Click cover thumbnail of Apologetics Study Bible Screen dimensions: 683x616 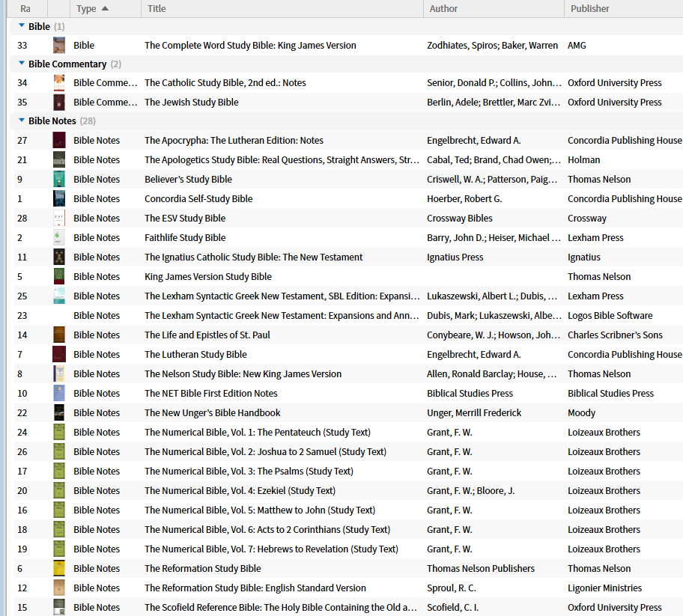coord(59,159)
